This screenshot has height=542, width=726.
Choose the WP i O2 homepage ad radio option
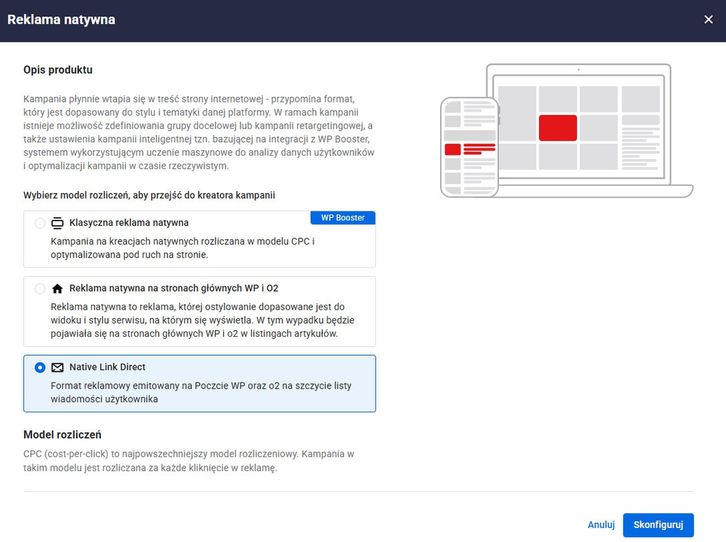click(40, 289)
